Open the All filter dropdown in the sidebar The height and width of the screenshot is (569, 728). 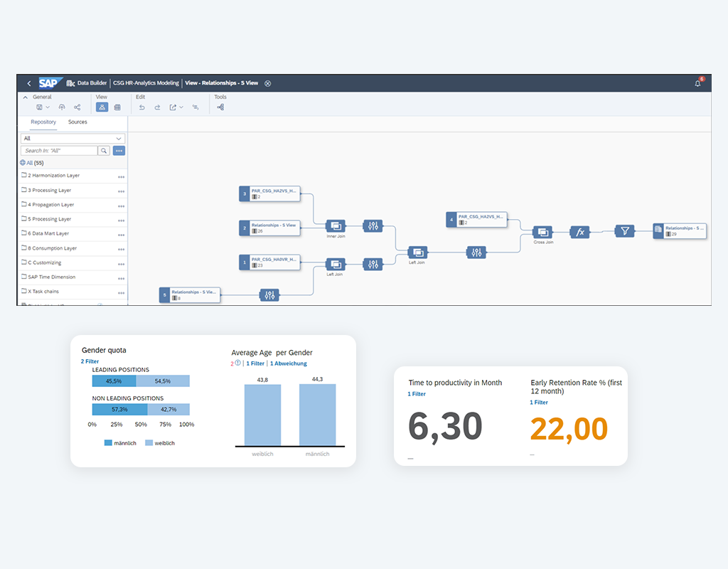pos(119,139)
